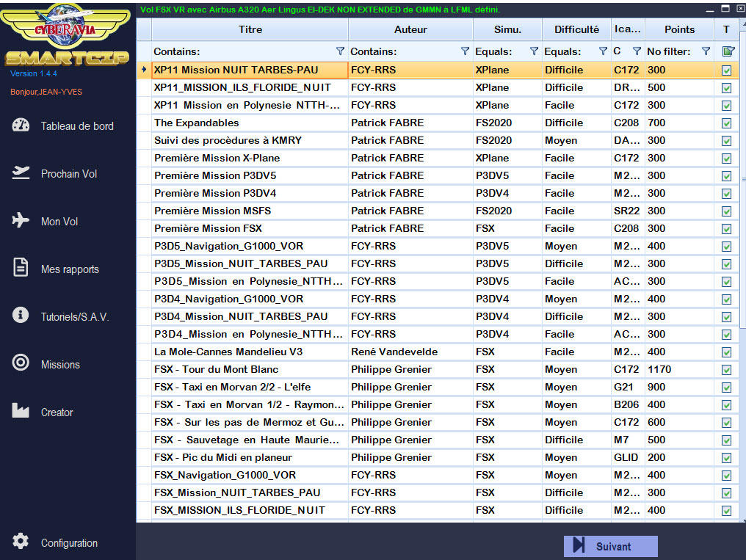Viewport: 746px width, 560px height.
Task: Open the Tableau de bord gauge icon
Action: [21, 126]
